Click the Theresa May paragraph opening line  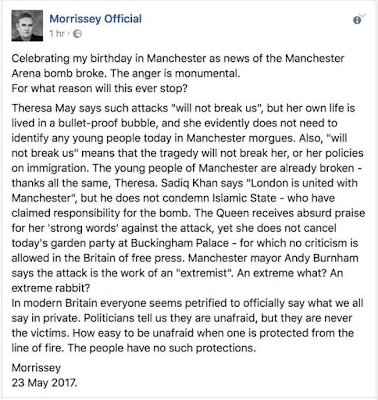tap(183, 108)
